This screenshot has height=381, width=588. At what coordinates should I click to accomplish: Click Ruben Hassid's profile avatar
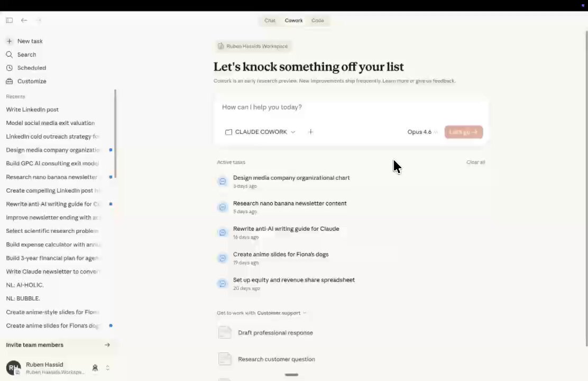(x=14, y=368)
